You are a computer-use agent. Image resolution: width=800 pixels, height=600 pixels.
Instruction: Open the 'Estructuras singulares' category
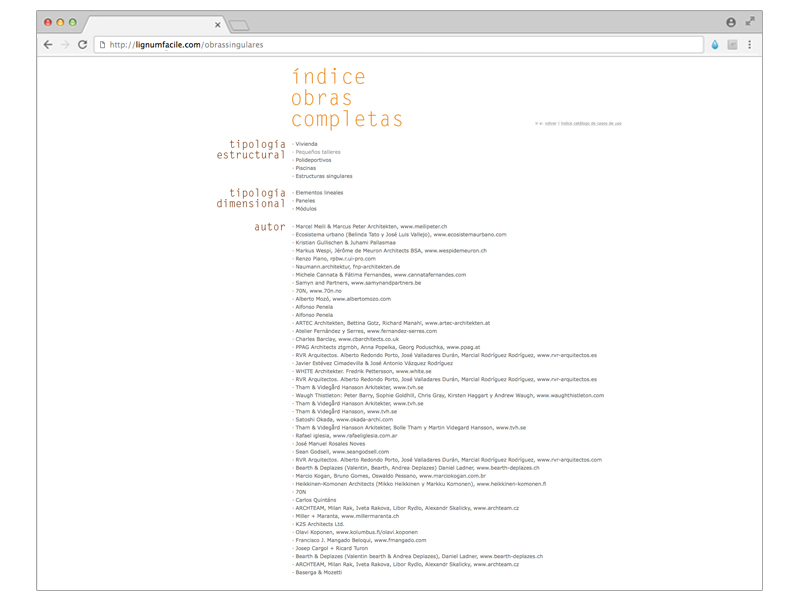[323, 176]
